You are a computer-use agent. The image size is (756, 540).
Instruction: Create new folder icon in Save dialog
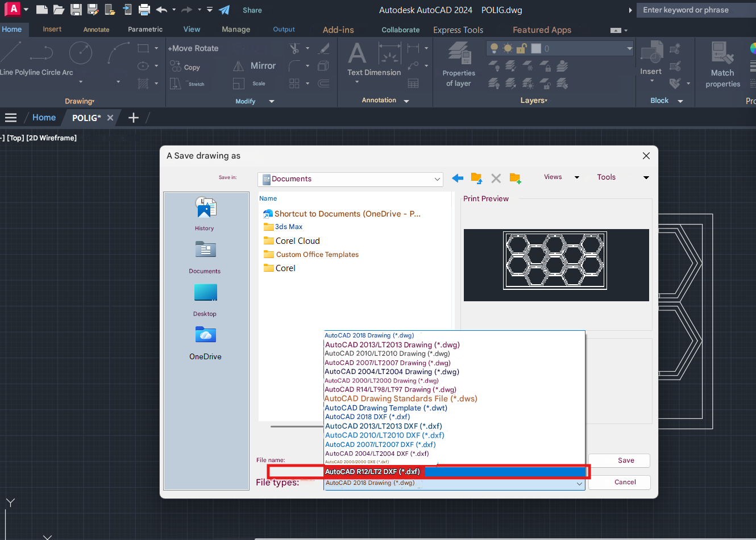(x=516, y=178)
